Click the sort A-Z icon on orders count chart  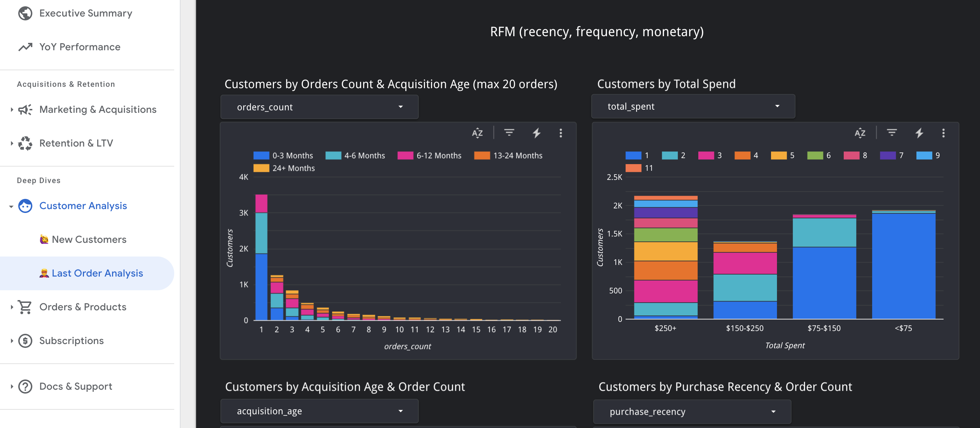point(477,133)
